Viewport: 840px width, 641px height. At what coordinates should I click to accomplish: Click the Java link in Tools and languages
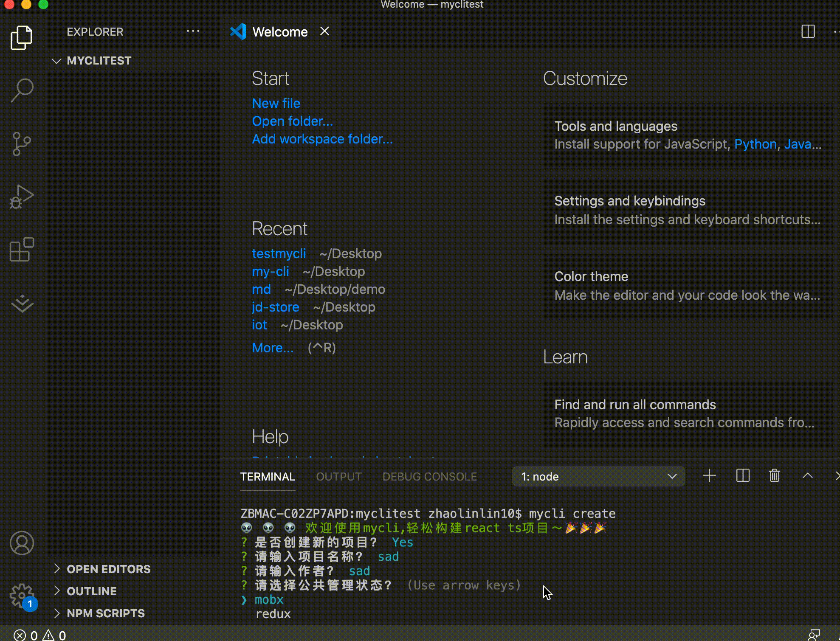pos(803,144)
